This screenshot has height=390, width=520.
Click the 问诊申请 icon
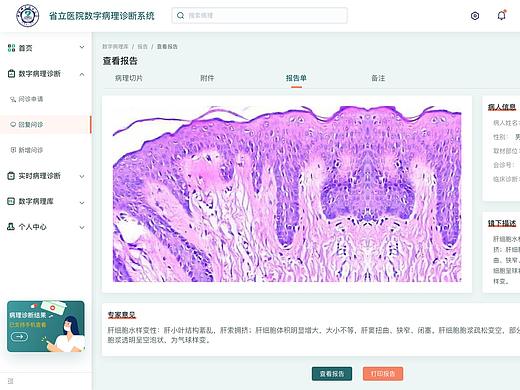click(x=13, y=99)
